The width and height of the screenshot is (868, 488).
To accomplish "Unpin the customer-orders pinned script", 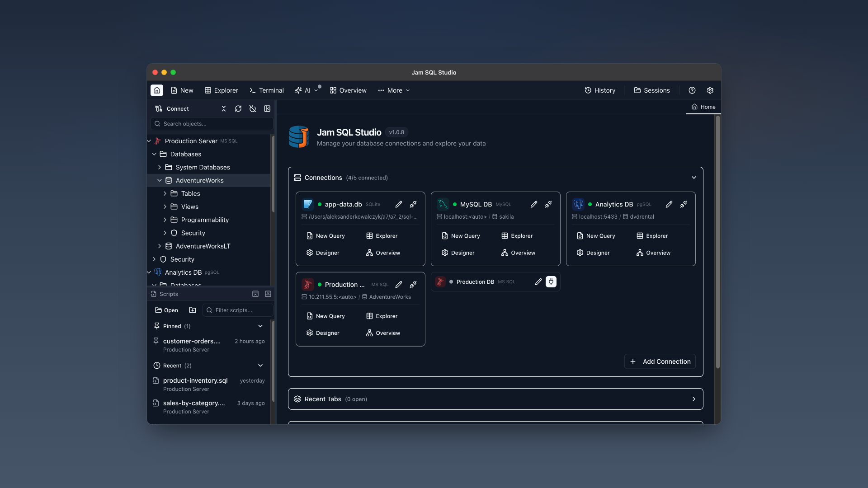I will tap(156, 341).
